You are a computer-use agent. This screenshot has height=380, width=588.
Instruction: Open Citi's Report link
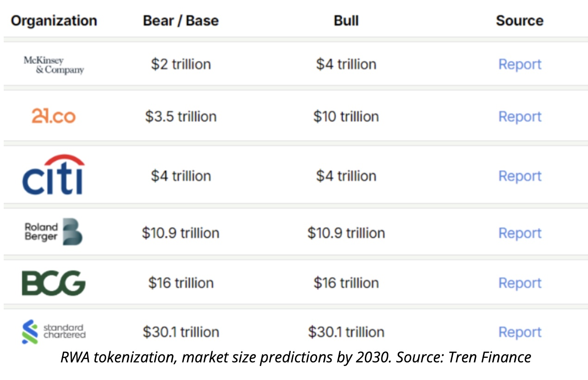coord(519,176)
